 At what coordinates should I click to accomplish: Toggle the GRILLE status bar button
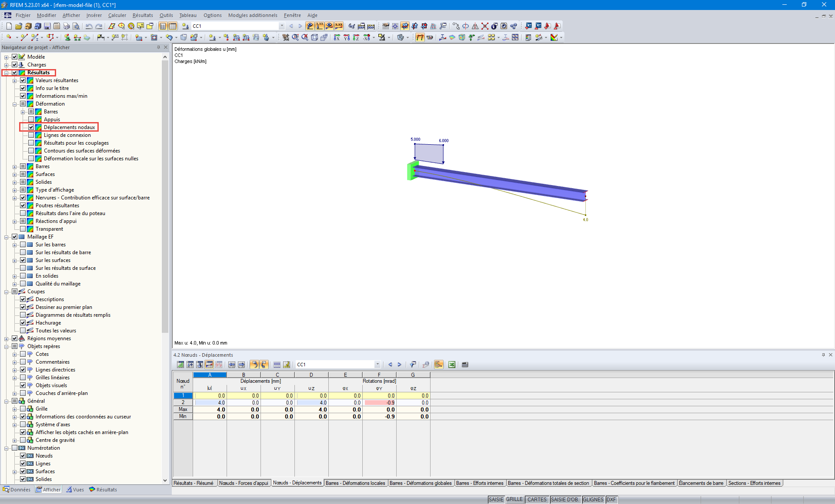(514, 500)
